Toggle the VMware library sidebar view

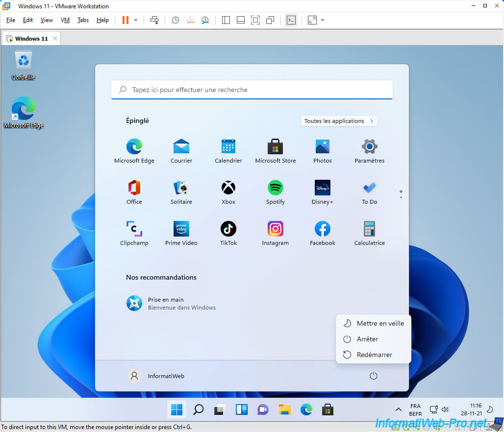coord(226,20)
